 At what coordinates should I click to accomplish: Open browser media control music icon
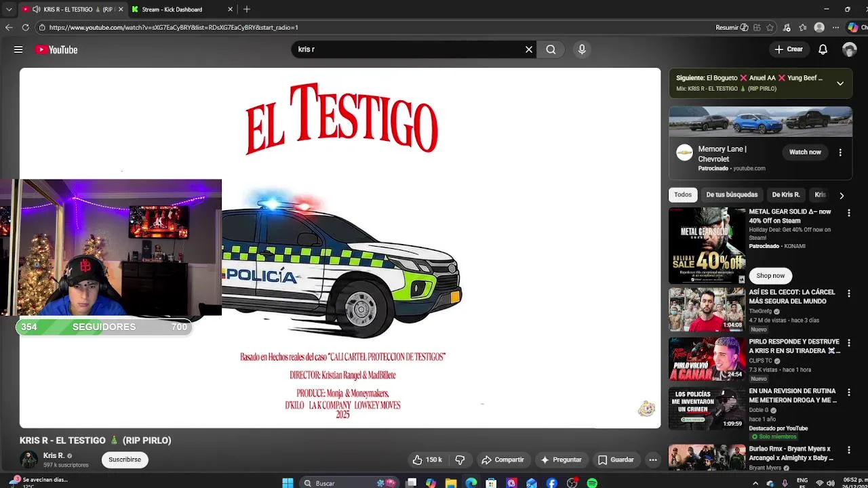tap(787, 27)
